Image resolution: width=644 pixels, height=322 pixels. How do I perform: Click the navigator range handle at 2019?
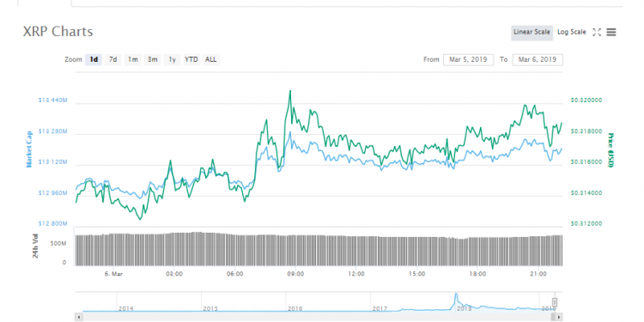click(x=555, y=303)
